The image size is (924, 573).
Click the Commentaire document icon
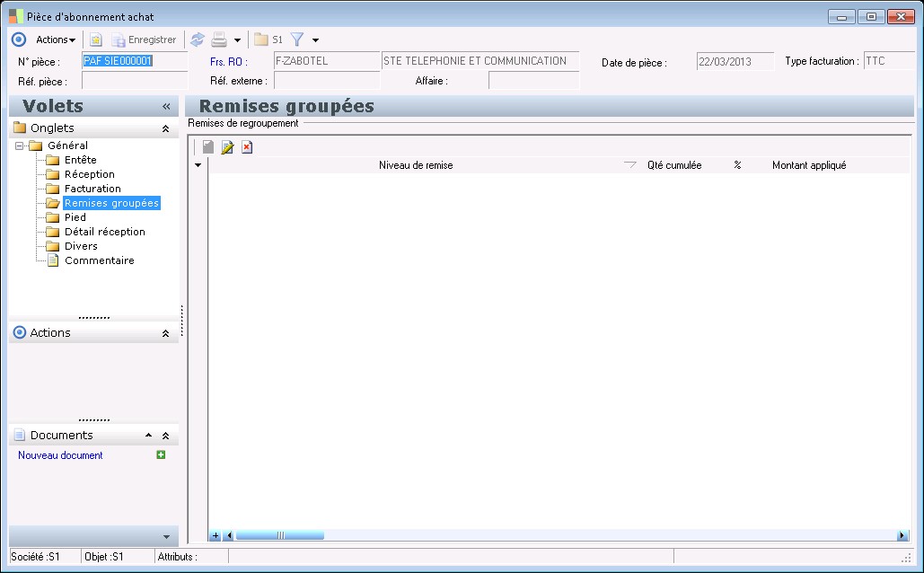click(x=53, y=260)
